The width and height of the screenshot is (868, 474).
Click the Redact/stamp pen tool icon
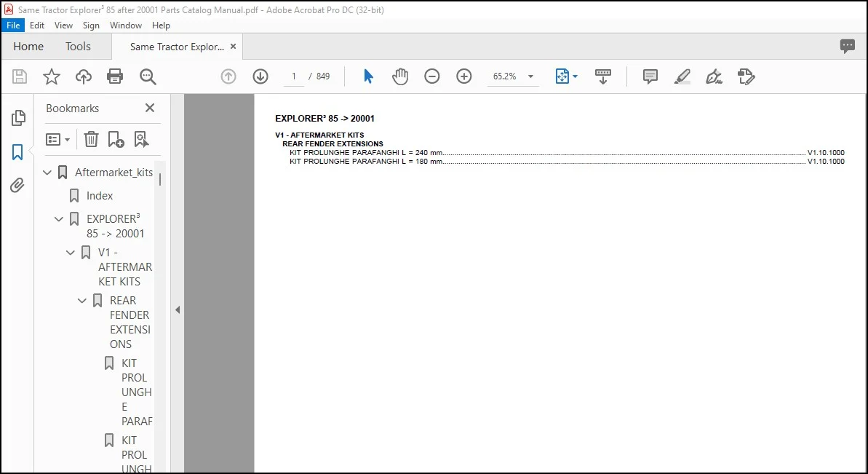click(x=746, y=76)
